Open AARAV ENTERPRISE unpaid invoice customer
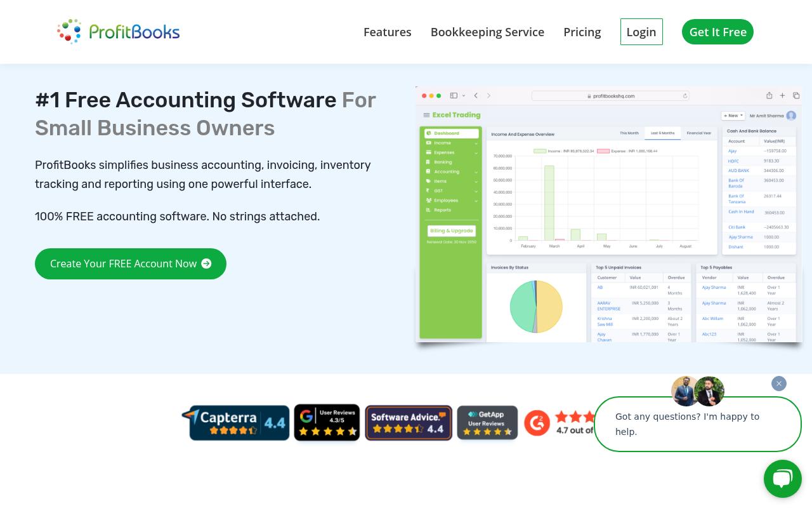The width and height of the screenshot is (812, 508). [x=609, y=305]
